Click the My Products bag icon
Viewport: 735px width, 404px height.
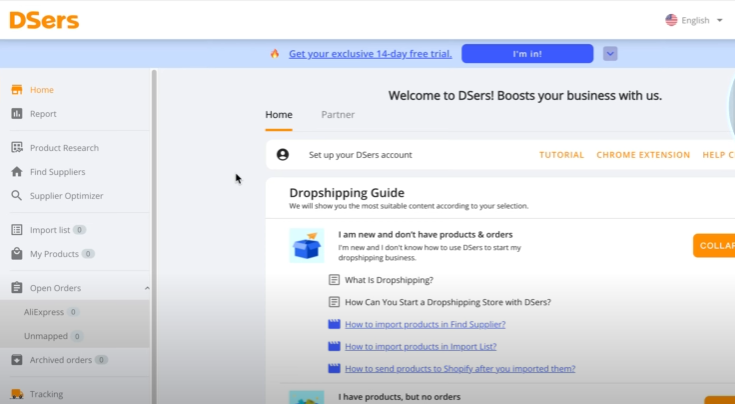click(x=17, y=254)
